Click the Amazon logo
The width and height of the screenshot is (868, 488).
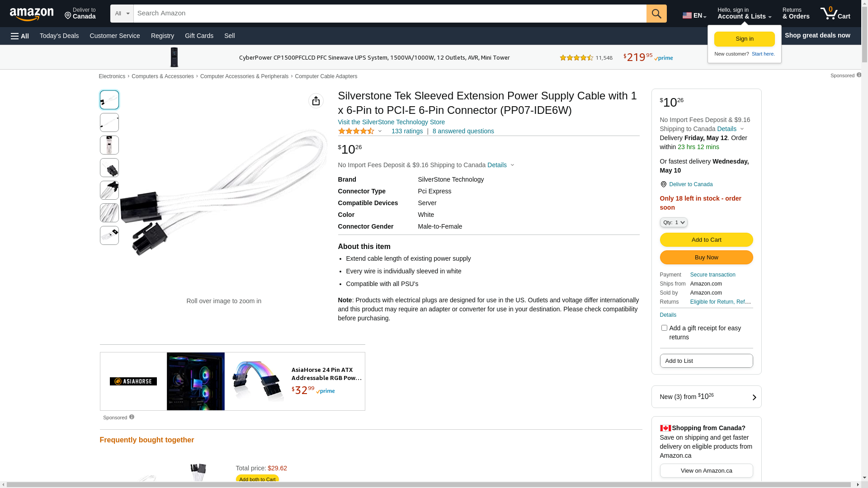(x=32, y=14)
